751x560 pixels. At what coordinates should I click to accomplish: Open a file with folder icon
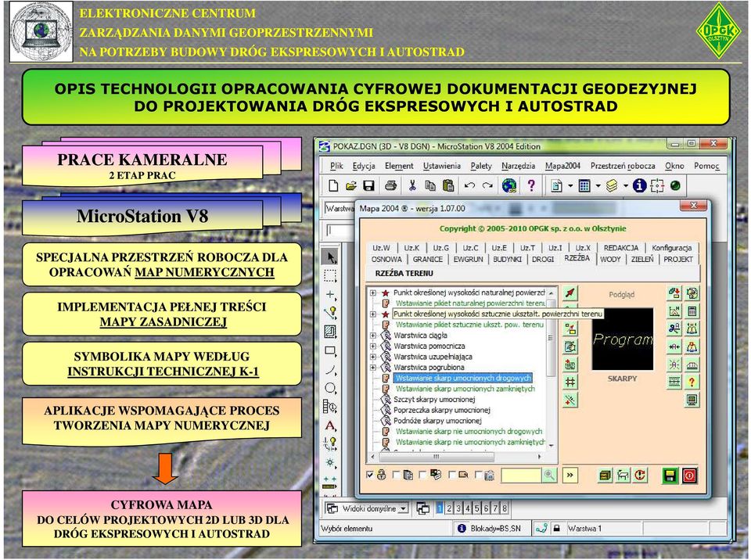tap(351, 186)
